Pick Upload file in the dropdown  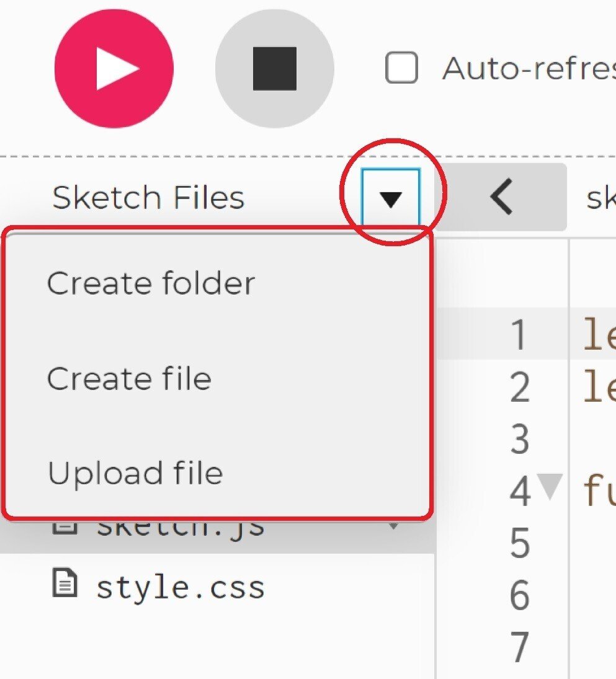(x=135, y=473)
